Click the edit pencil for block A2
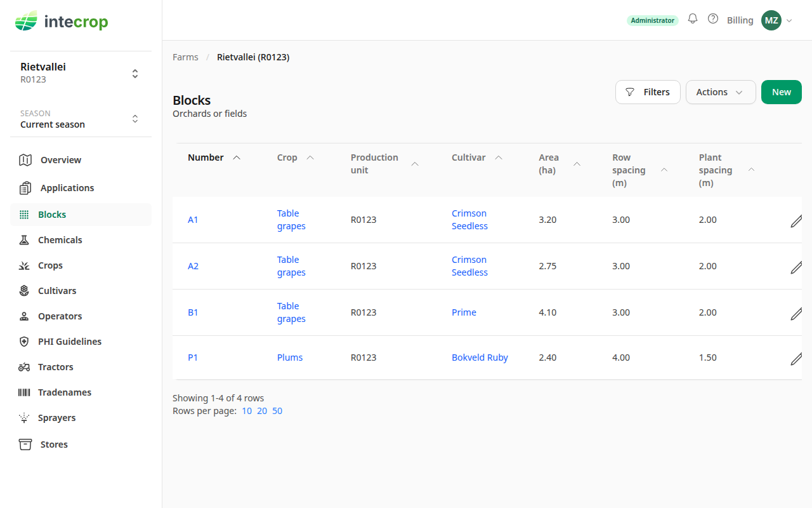Image resolution: width=812 pixels, height=508 pixels. click(x=796, y=267)
